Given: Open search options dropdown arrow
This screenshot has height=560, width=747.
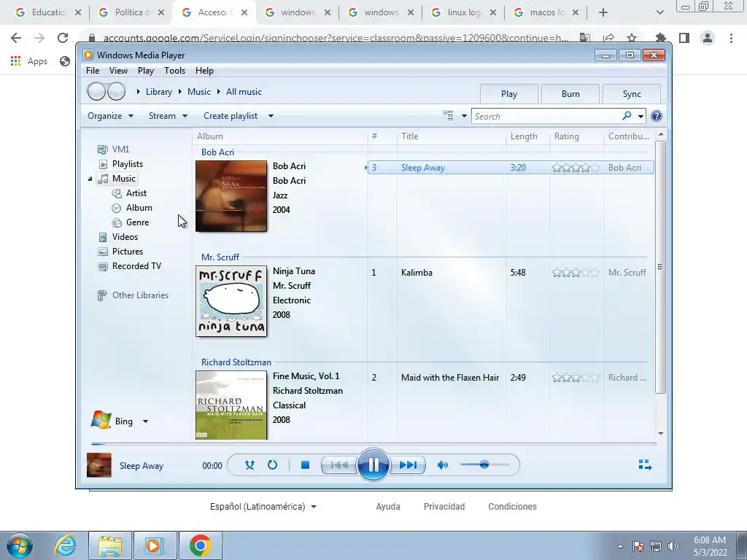Looking at the screenshot, I should coord(640,116).
